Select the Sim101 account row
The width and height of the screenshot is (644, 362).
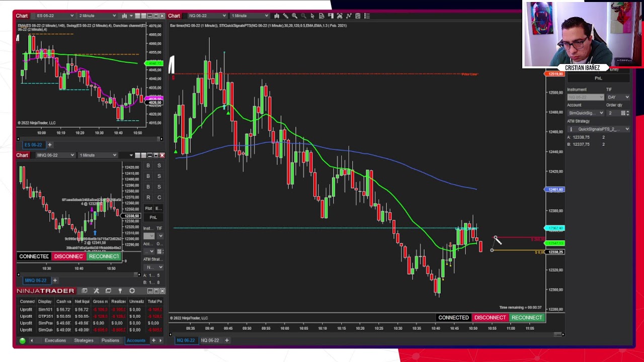point(91,309)
